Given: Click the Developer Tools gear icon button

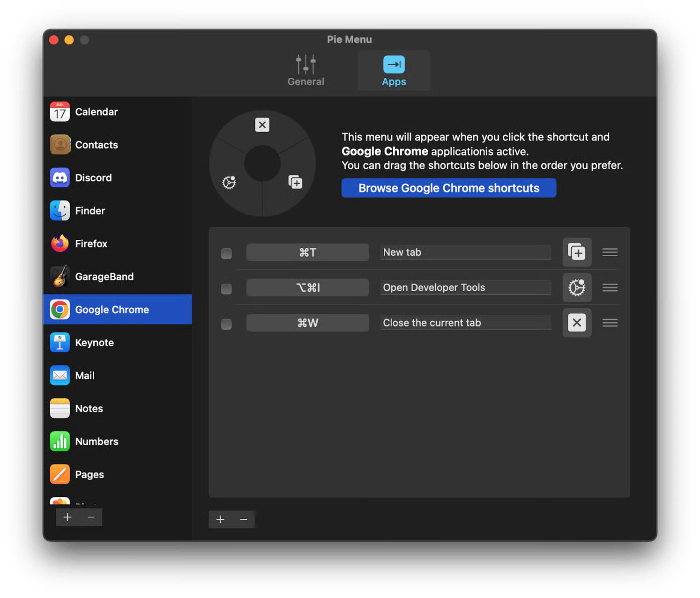Looking at the screenshot, I should pos(577,288).
